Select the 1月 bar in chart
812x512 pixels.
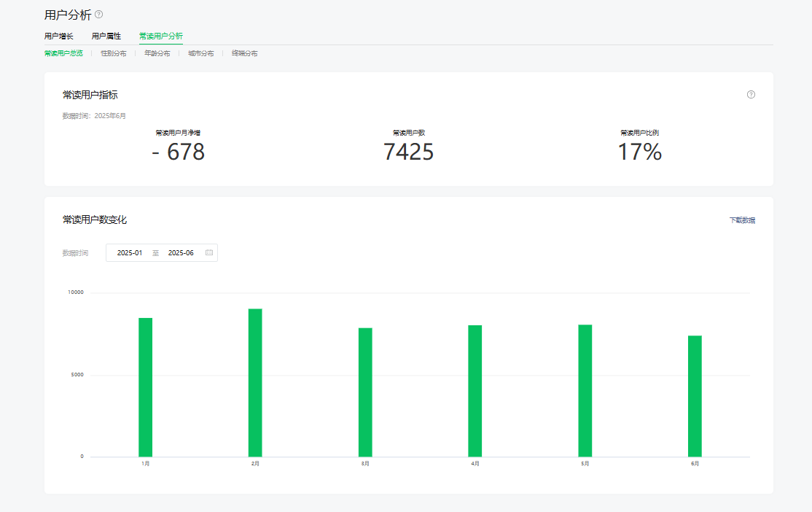pyautogui.click(x=146, y=387)
